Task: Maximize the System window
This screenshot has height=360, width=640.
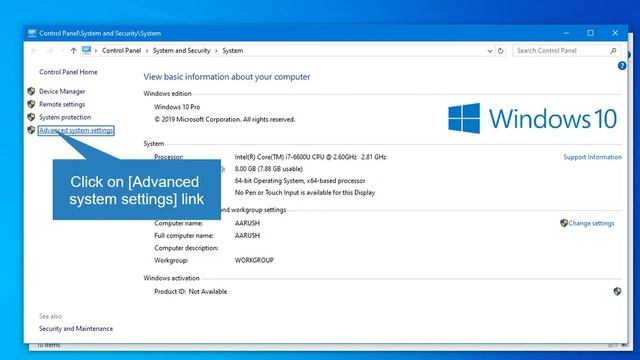Action: click(591, 33)
